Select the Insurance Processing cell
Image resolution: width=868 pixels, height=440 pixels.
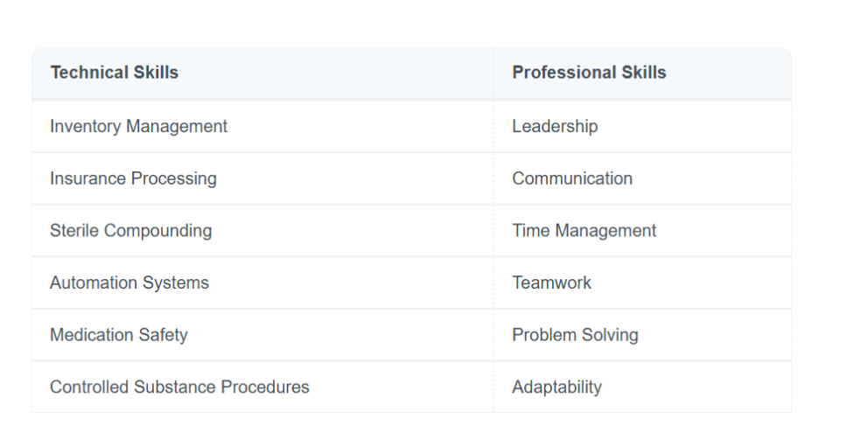coord(263,178)
